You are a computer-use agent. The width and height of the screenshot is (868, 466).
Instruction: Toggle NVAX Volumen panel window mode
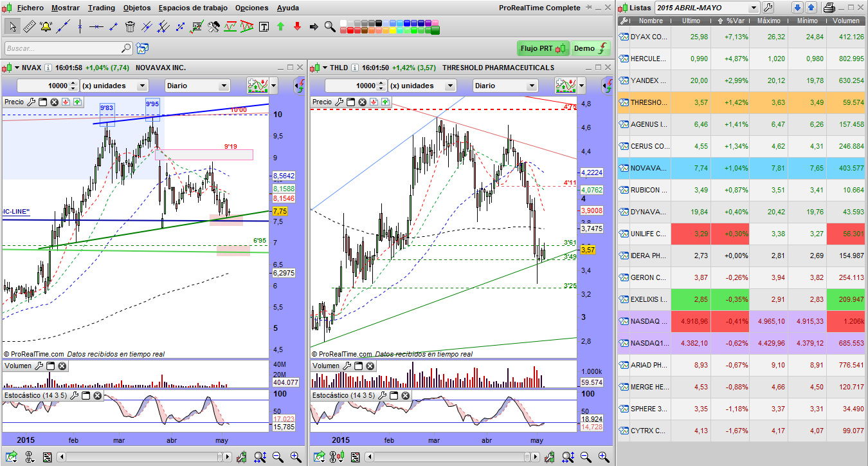pos(51,366)
